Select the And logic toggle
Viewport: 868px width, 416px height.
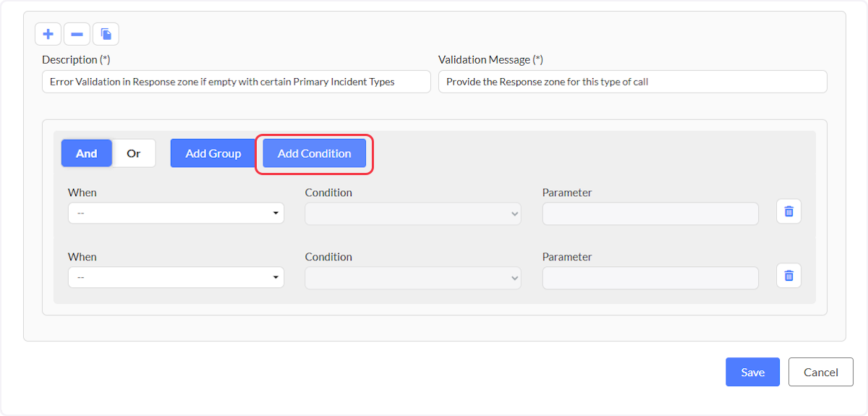point(87,153)
